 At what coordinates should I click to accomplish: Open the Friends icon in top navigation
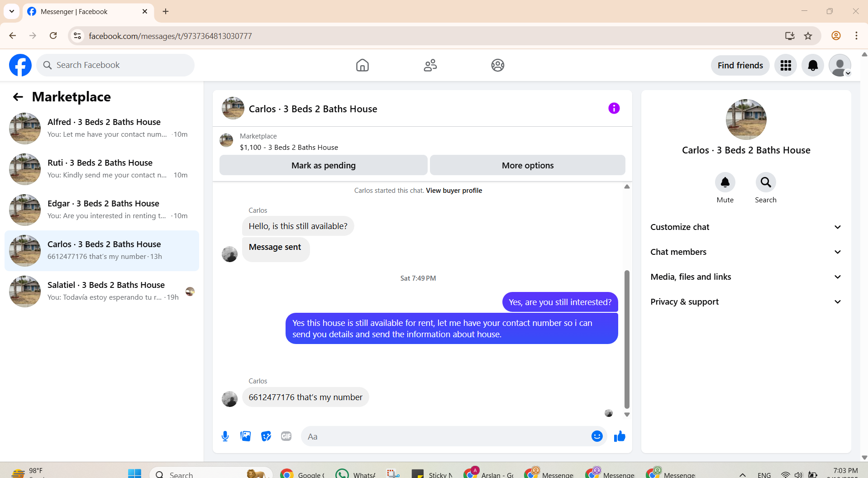point(430,65)
